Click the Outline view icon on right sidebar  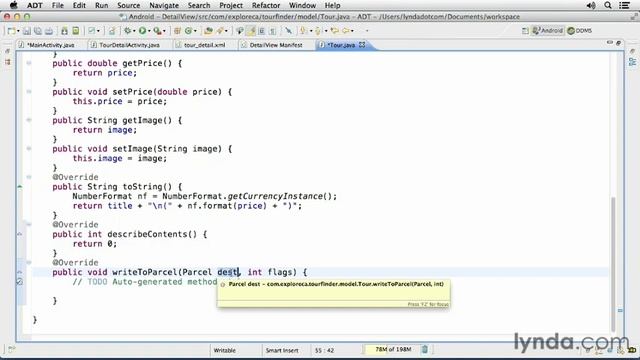pos(633,62)
